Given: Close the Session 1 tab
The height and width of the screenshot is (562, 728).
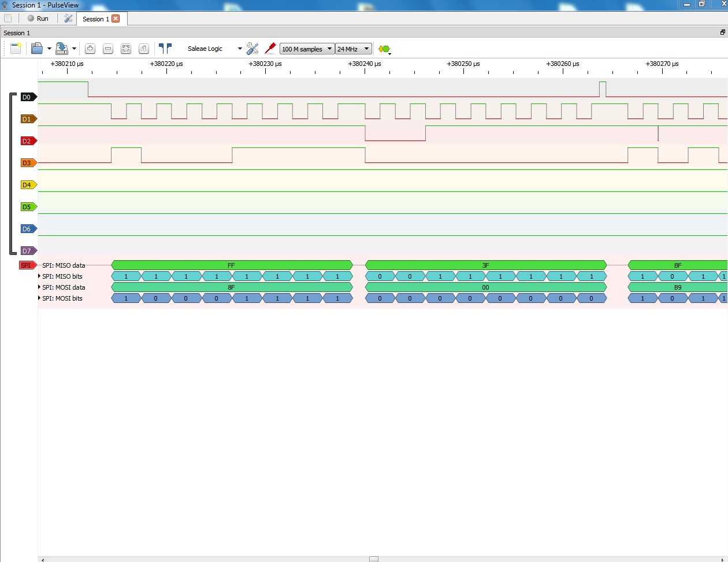Looking at the screenshot, I should point(116,19).
